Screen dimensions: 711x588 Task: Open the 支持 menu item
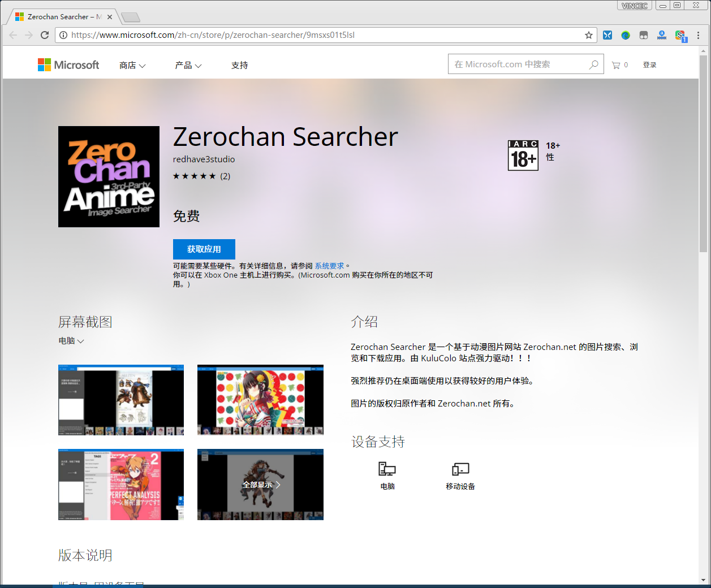(x=240, y=66)
